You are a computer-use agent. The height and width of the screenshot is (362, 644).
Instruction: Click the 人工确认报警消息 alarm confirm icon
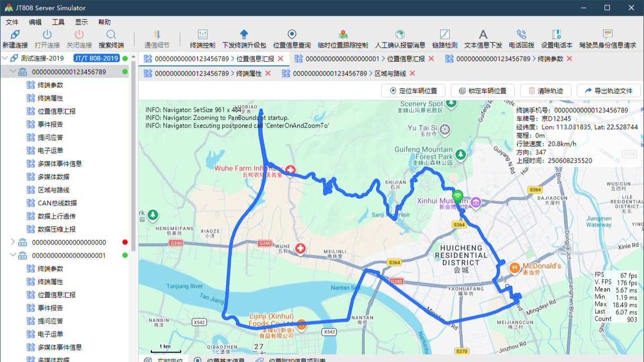point(400,35)
